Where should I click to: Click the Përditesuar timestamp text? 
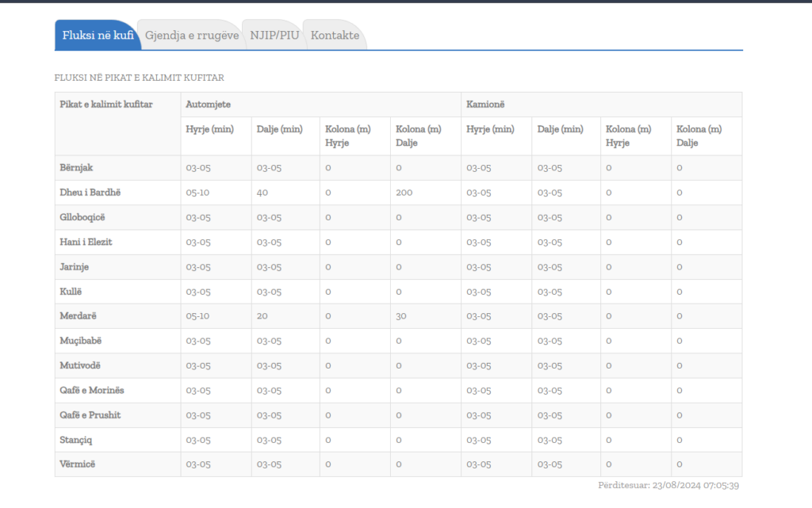pyautogui.click(x=668, y=485)
